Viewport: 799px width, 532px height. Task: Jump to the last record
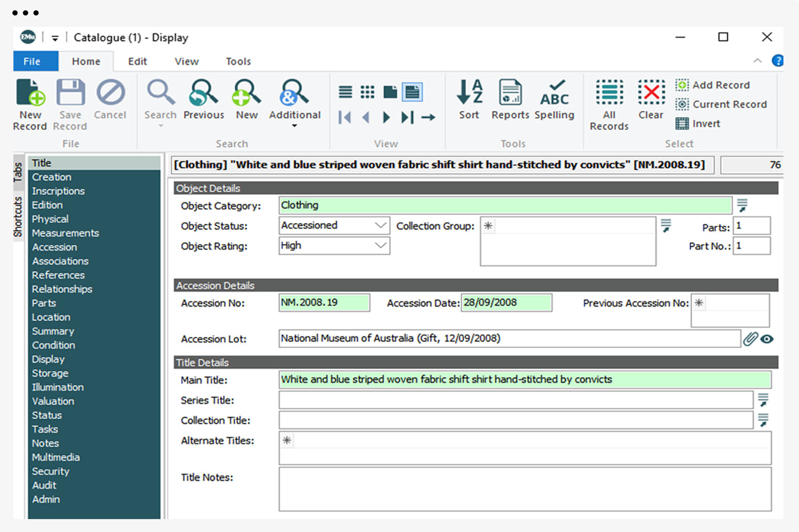pyautogui.click(x=407, y=118)
